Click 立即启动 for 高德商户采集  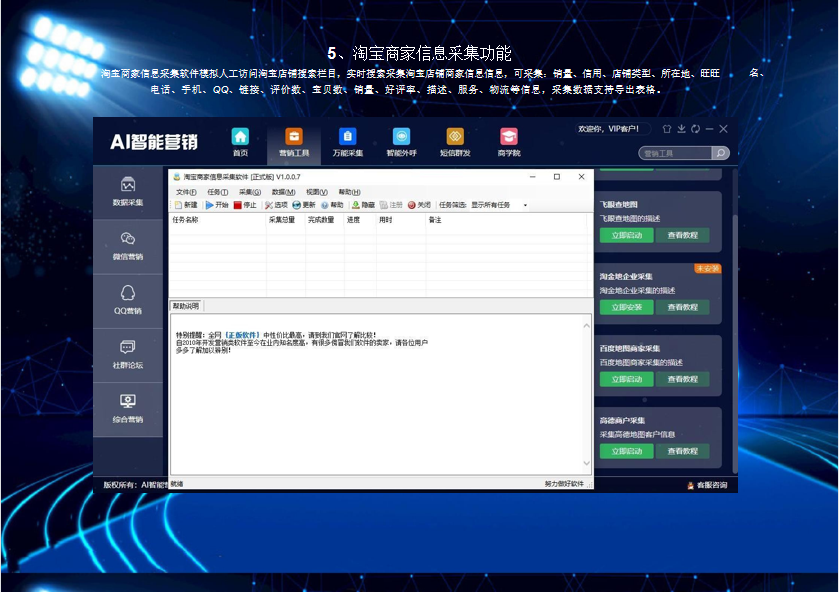coord(627,451)
